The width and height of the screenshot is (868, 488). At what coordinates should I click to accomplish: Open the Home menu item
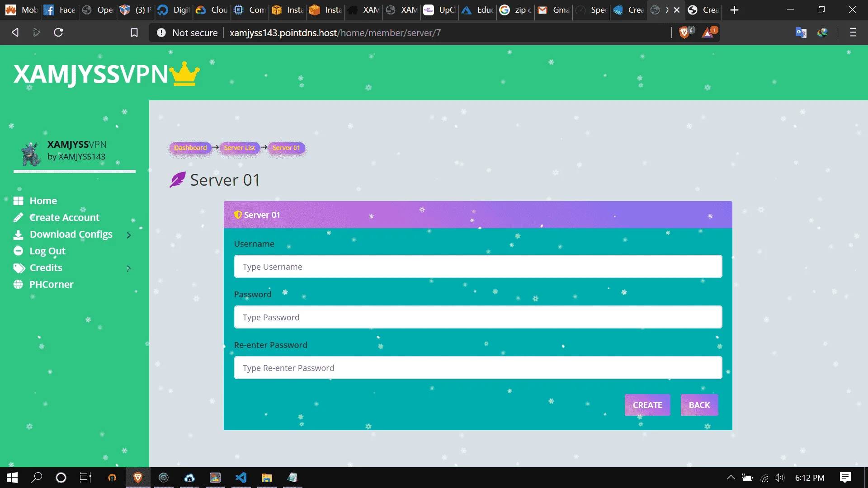point(43,201)
